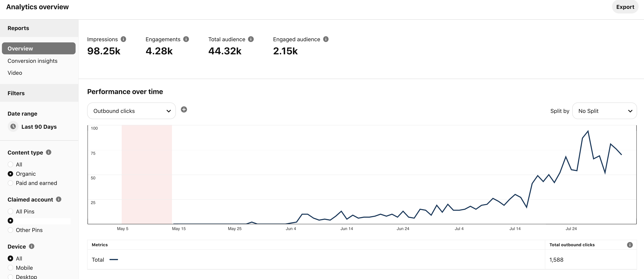
Task: Open the Conversion insights report
Action: coord(33,61)
